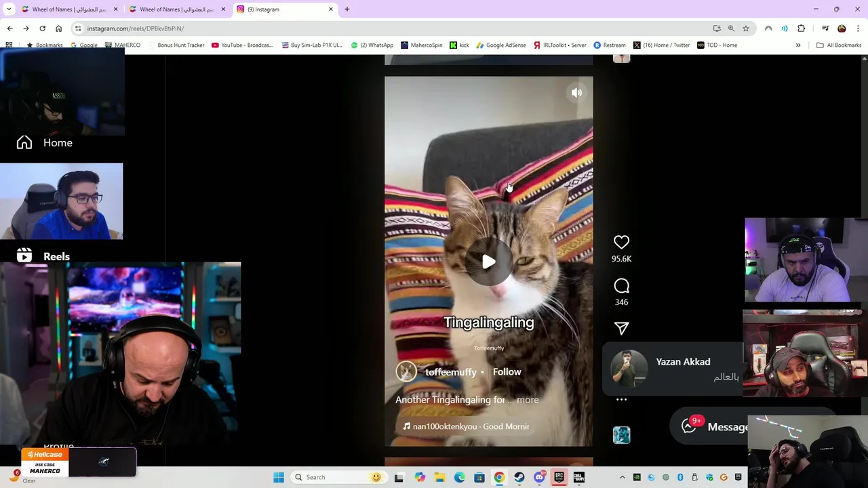Open the Windows Start menu

click(279, 477)
